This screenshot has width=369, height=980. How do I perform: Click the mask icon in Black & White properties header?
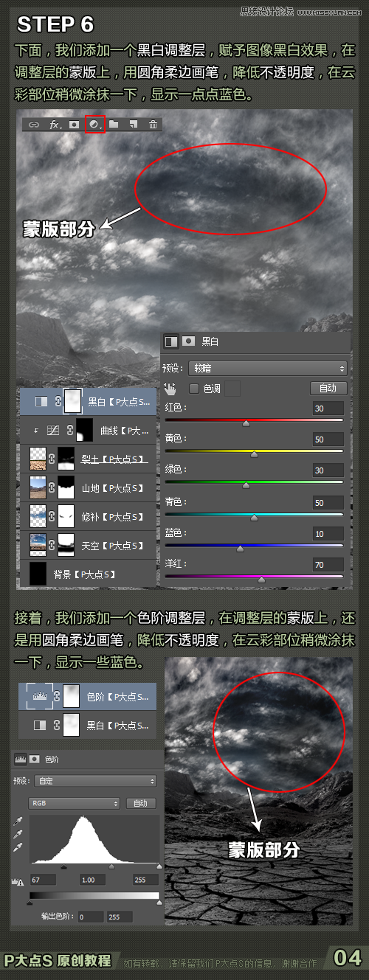188,341
